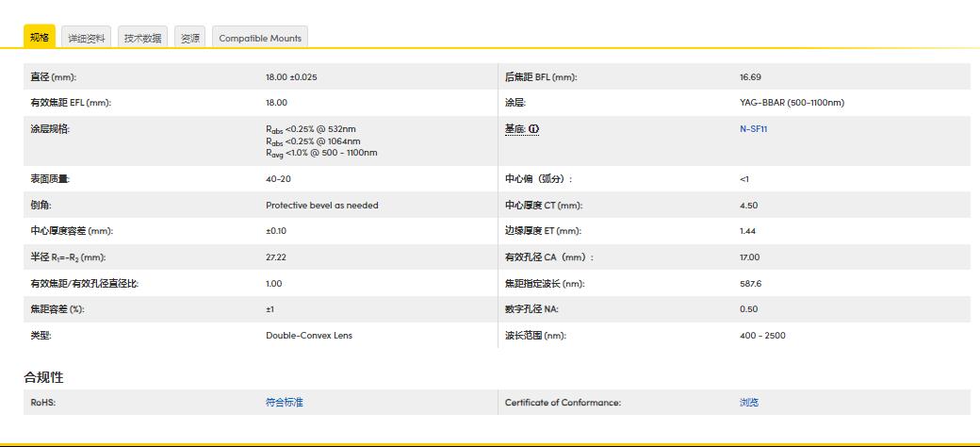This screenshot has width=980, height=447.
Task: Click Ravg <1.0% @ 500 - 1100nm line
Action: click(x=321, y=153)
